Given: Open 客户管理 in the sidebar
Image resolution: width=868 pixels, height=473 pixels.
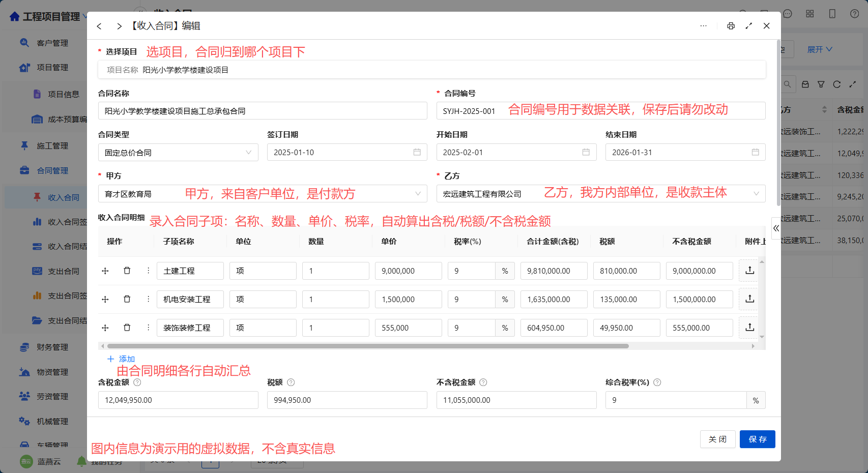Looking at the screenshot, I should point(52,43).
